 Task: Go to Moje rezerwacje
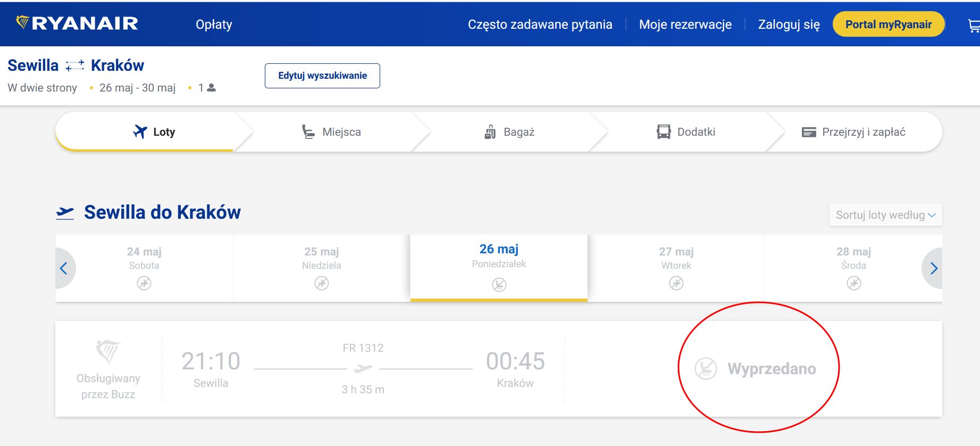[685, 24]
